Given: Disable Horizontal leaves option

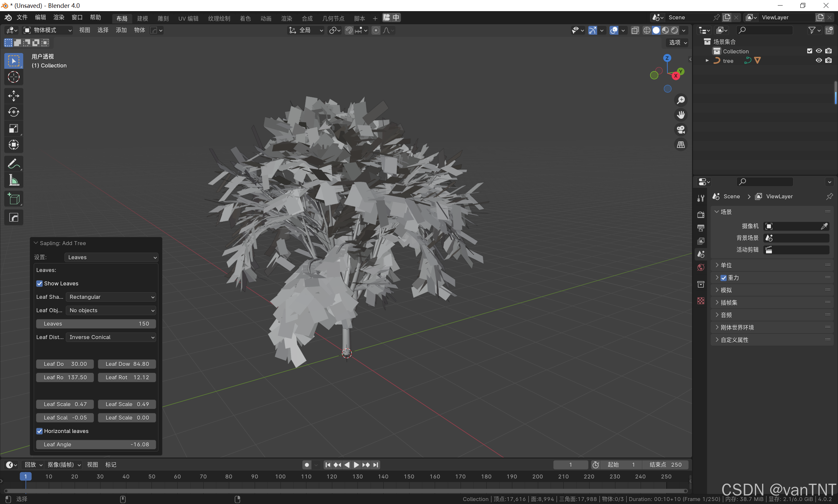Looking at the screenshot, I should pyautogui.click(x=39, y=431).
